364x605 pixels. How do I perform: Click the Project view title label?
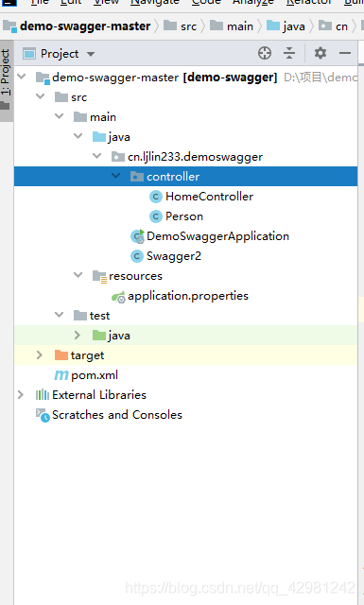pos(60,54)
